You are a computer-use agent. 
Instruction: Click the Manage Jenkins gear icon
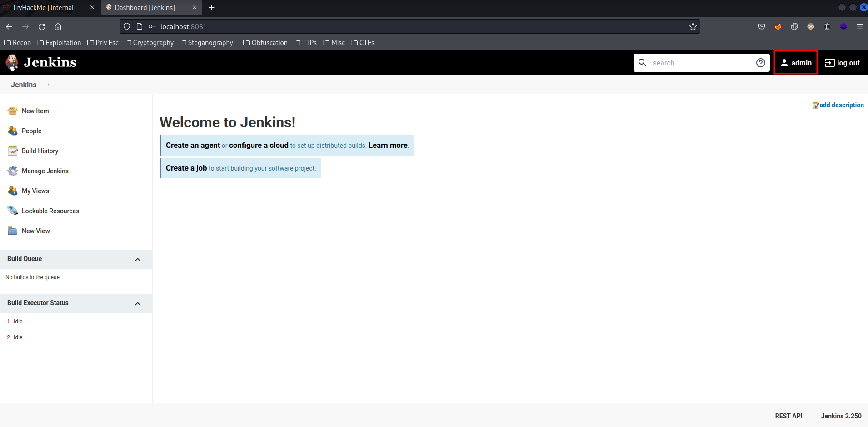13,171
